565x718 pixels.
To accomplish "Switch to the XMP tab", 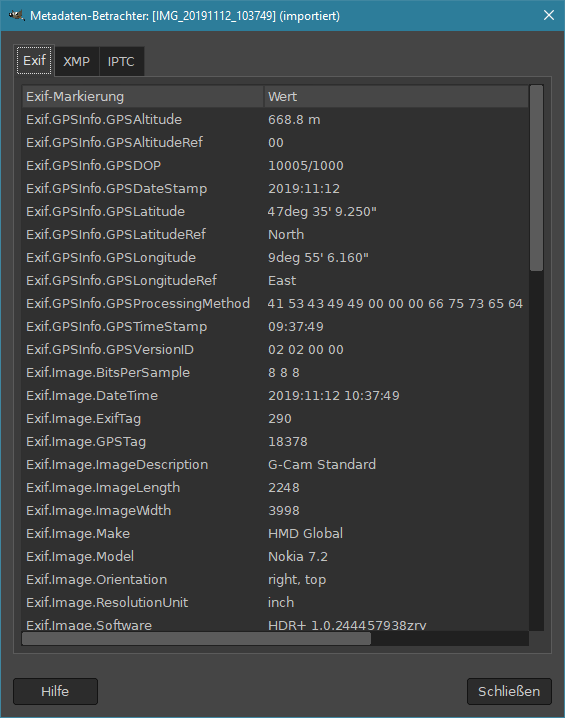I will click(x=76, y=61).
